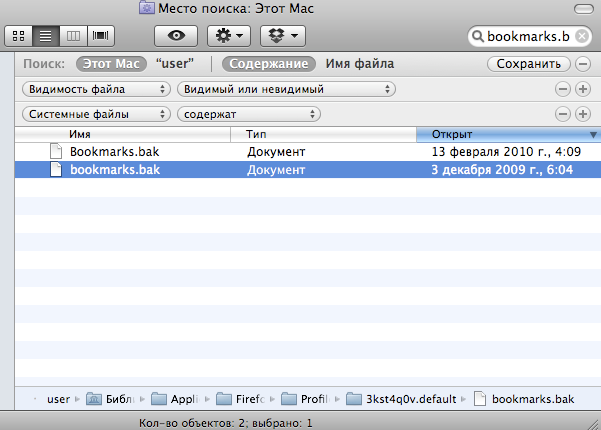Add criterion after Системные файлы row
Image resolution: width=601 pixels, height=430 pixels.
[582, 114]
